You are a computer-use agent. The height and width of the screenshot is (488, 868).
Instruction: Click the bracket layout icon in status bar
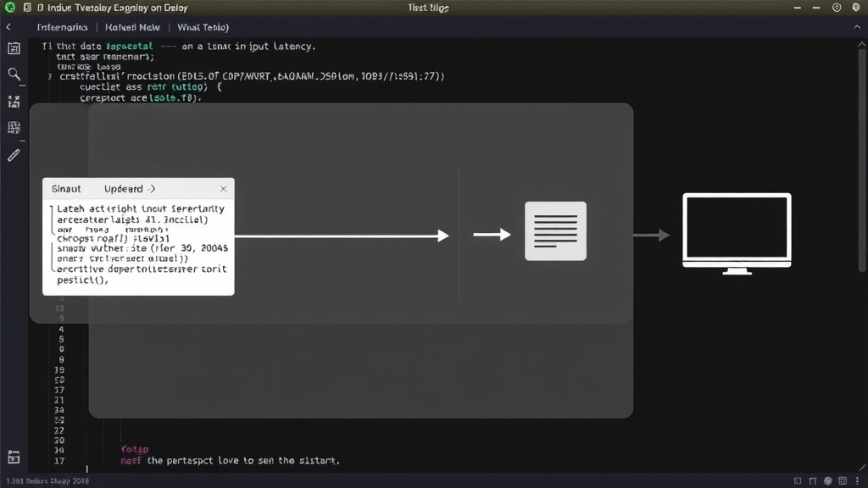[x=798, y=481]
